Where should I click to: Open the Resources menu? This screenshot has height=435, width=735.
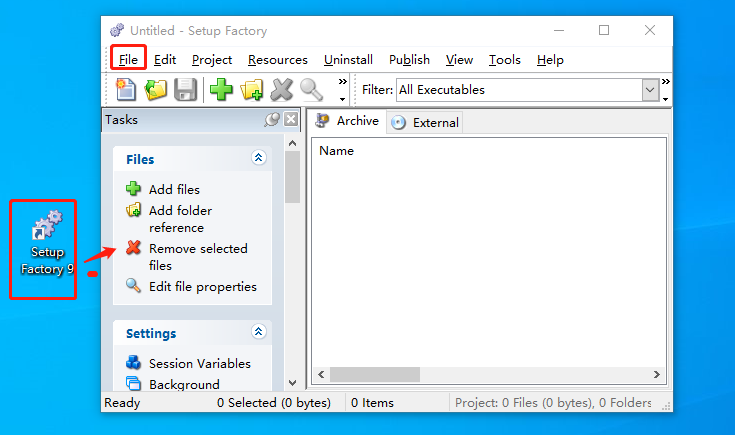[x=278, y=60]
